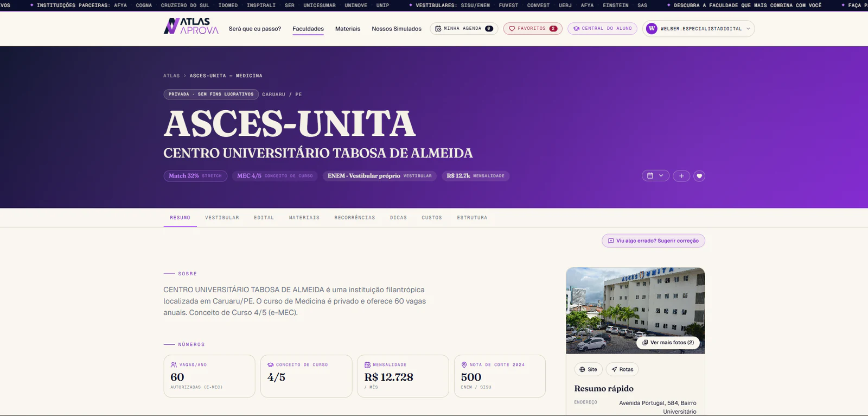Open the Atlas Aprova logo home link

pos(191,26)
